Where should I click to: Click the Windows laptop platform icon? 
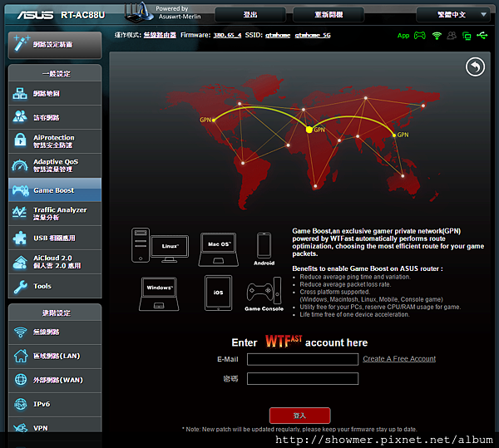pos(159,293)
